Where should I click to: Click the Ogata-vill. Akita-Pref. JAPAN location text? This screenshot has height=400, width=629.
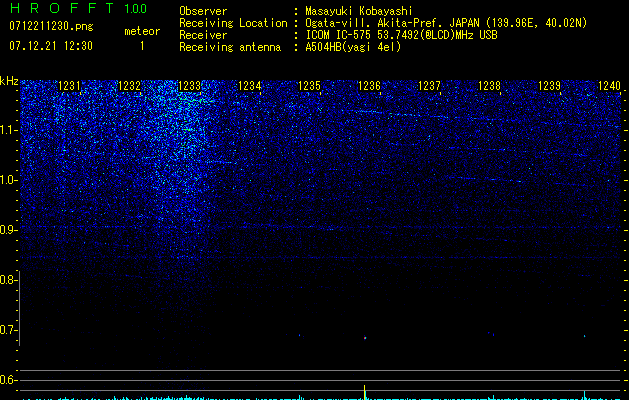[446, 23]
